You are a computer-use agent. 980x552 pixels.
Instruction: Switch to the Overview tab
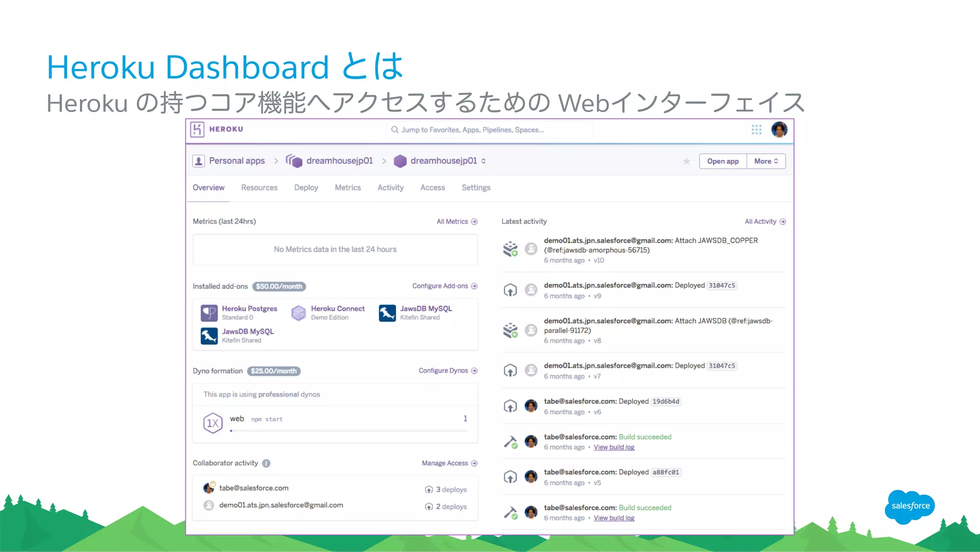tap(209, 188)
